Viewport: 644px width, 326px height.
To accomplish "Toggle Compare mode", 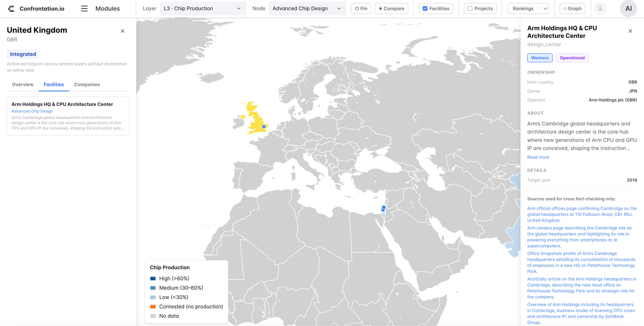I will [391, 9].
